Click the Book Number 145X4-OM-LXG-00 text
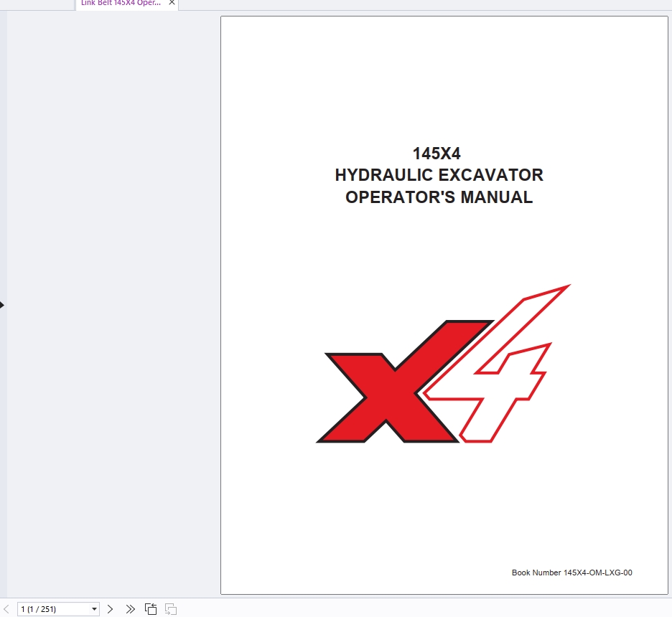 (x=571, y=573)
